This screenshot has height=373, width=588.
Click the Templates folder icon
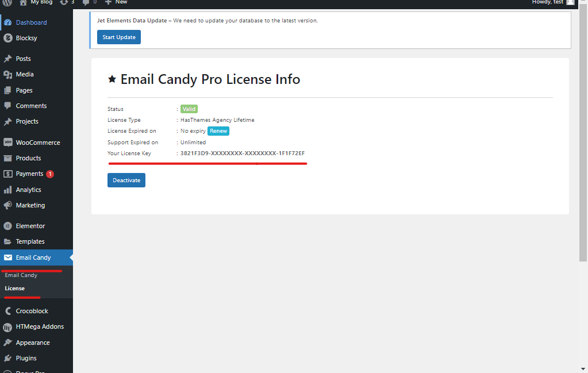tap(7, 241)
